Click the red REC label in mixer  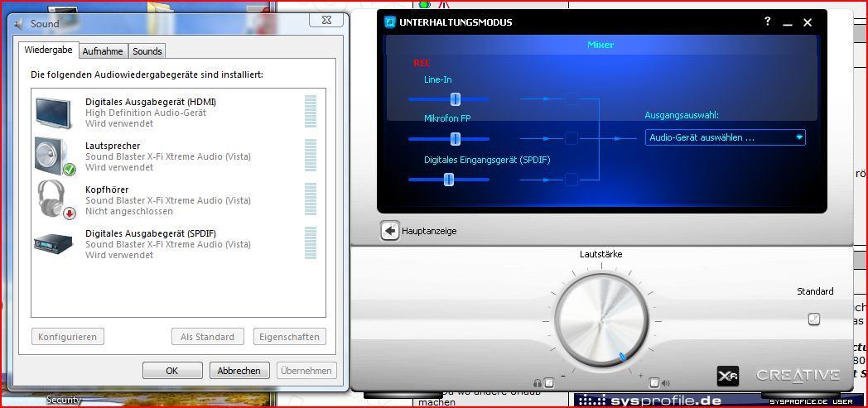(x=422, y=63)
